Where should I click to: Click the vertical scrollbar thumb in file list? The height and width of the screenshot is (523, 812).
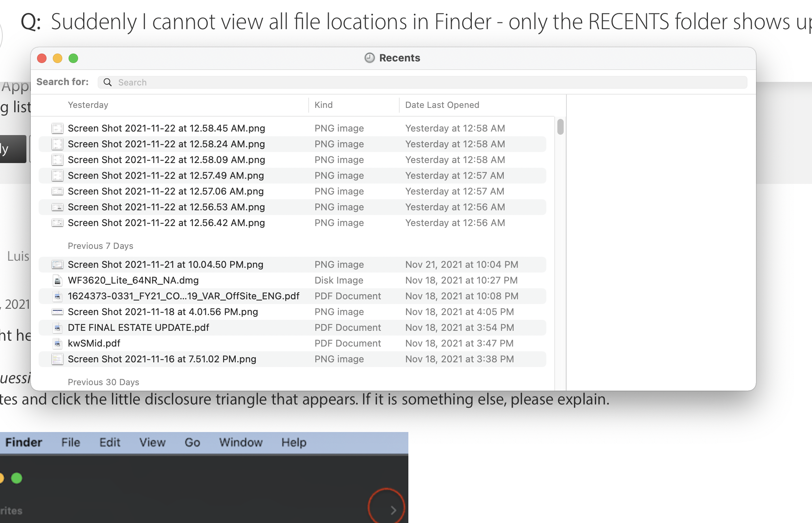[560, 127]
